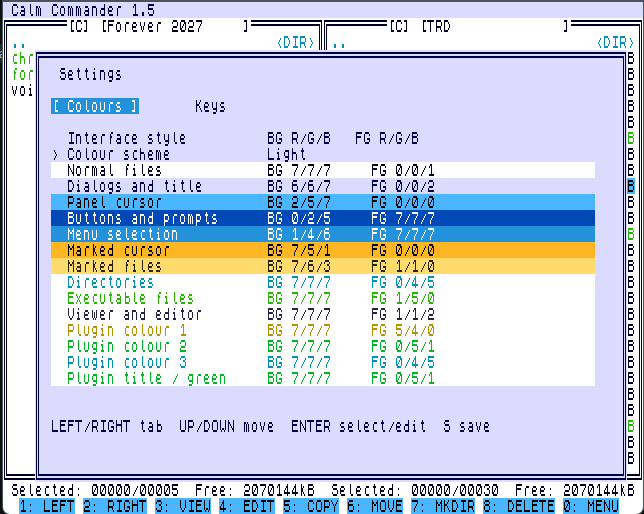Click function key 6: MOVE
This screenshot has width=644, height=514.
click(375, 506)
